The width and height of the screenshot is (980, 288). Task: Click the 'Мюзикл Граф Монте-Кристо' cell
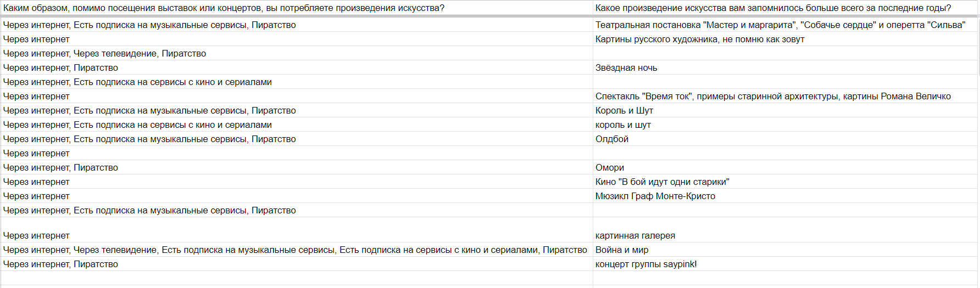pos(785,196)
